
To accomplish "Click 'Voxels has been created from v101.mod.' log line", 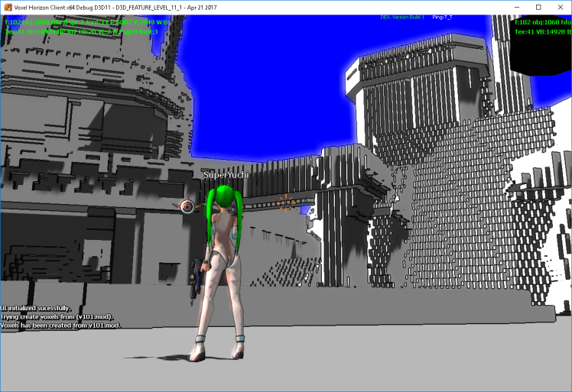I will 60,326.
